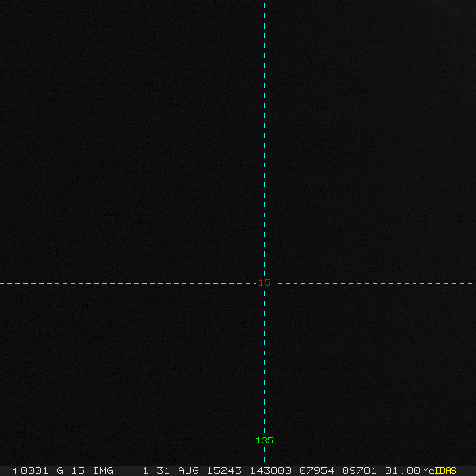The height and width of the screenshot is (476, 476).
Task: Select day number 31 in status bar
Action: tap(163, 470)
